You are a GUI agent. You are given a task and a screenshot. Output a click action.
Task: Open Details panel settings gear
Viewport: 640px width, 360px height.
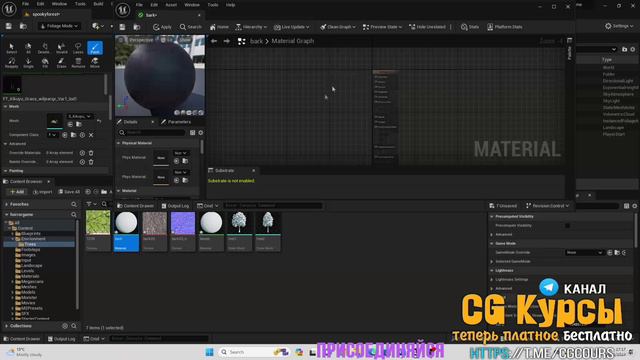[x=201, y=133]
